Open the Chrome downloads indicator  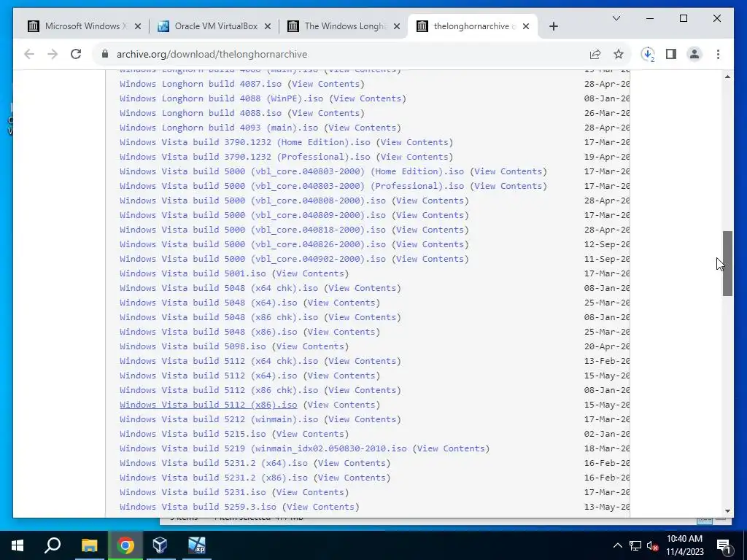tap(648, 54)
